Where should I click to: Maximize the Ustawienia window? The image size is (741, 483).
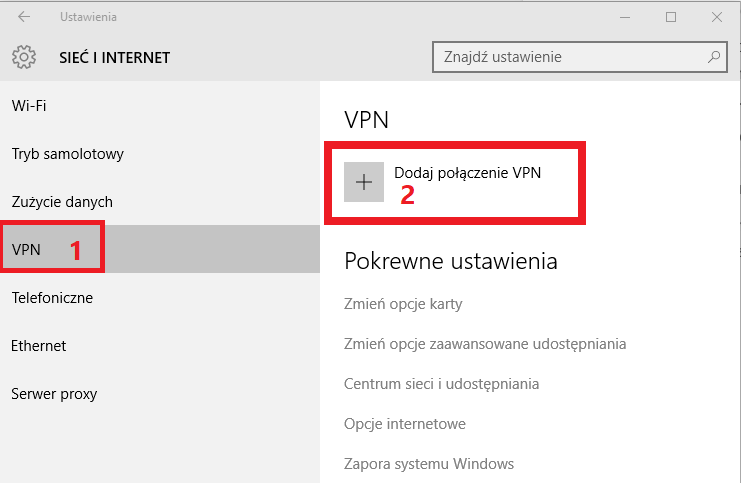670,17
